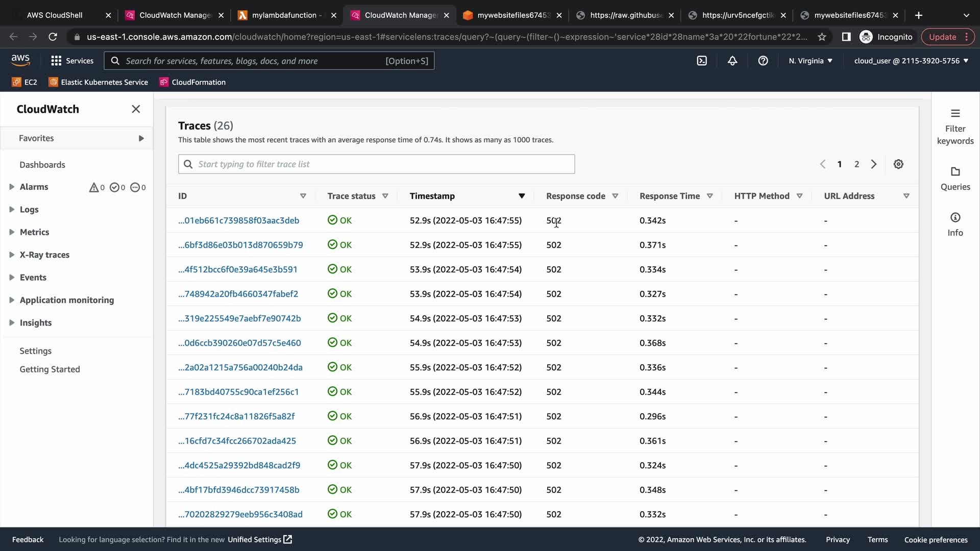Bookmark this page with star icon

click(822, 37)
